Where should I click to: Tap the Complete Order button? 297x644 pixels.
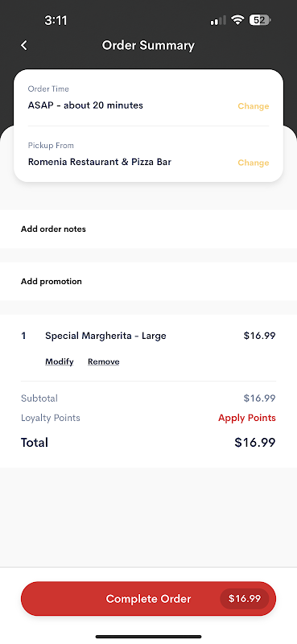(148, 599)
